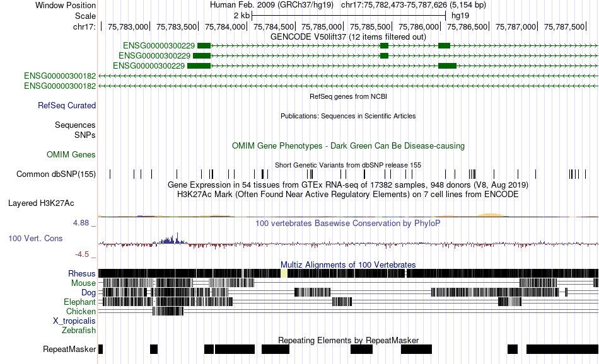Select the ENSG00000300229 transcript label with three exons
The width and height of the screenshot is (599, 364).
pyautogui.click(x=158, y=46)
